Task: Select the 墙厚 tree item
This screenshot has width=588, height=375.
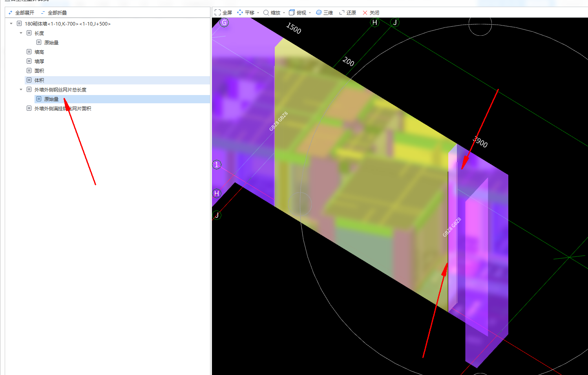Action: click(39, 62)
